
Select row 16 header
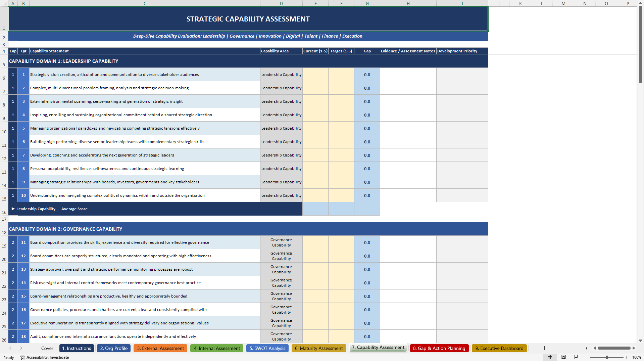pos(4,209)
